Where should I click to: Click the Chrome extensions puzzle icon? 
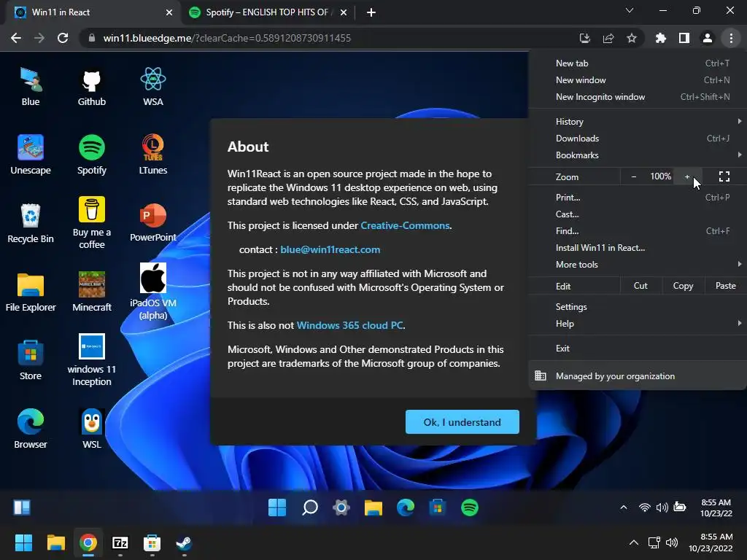tap(660, 38)
